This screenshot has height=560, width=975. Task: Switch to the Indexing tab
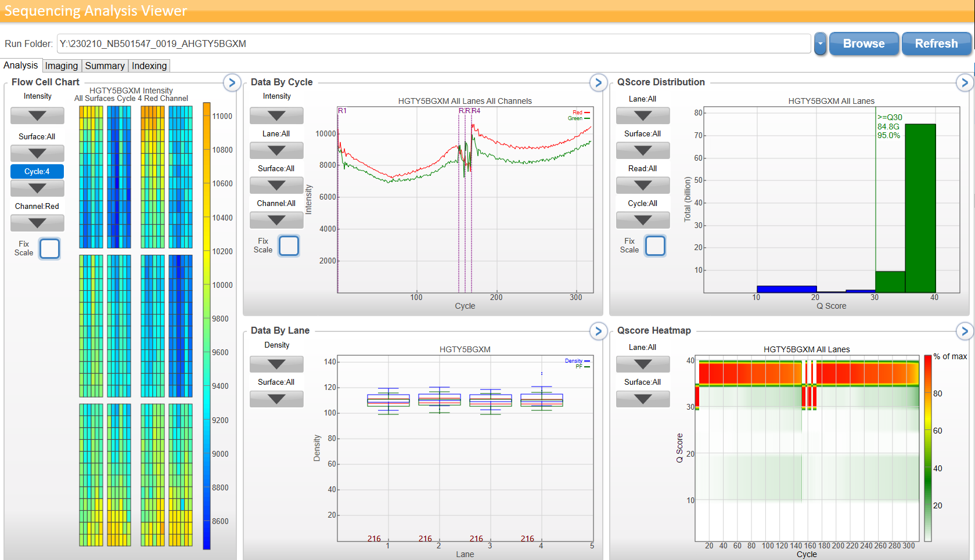[149, 66]
